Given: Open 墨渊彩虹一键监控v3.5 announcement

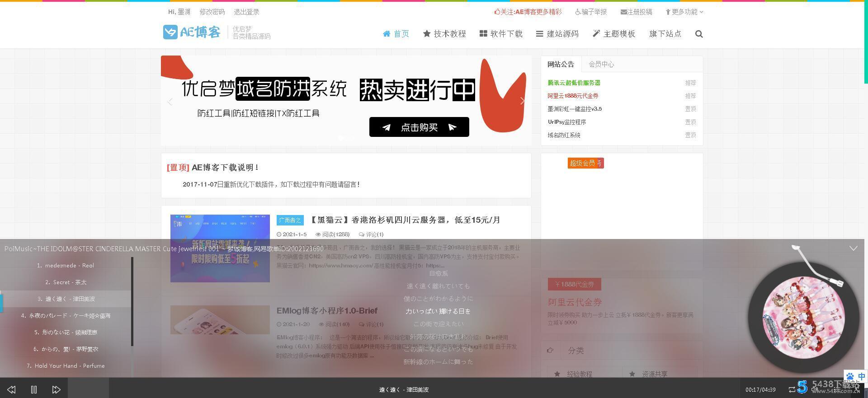Looking at the screenshot, I should pyautogui.click(x=575, y=109).
